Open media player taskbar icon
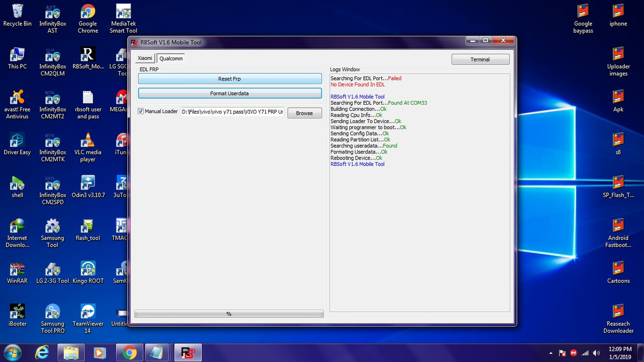 [99, 353]
